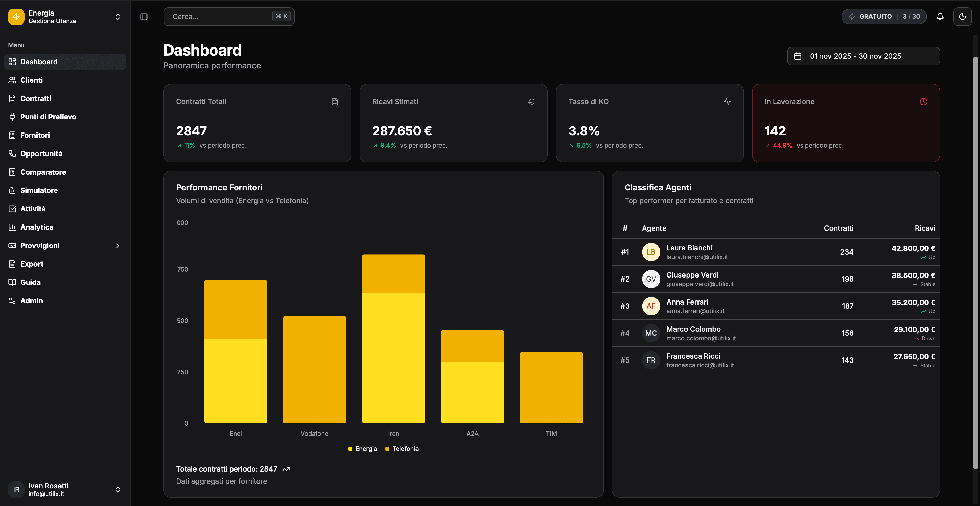Open the workspace switcher next to Energia
This screenshot has width=980, height=506.
118,17
